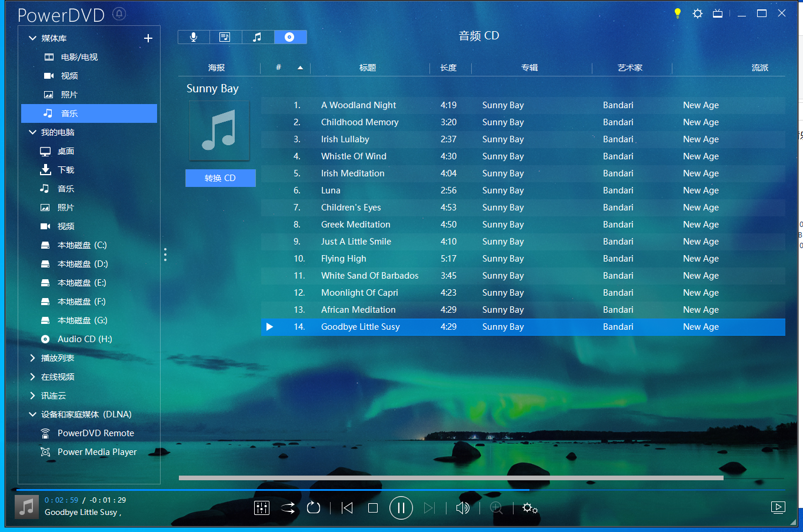Click the now-playing music note thumbnail
803x532 pixels.
26,507
